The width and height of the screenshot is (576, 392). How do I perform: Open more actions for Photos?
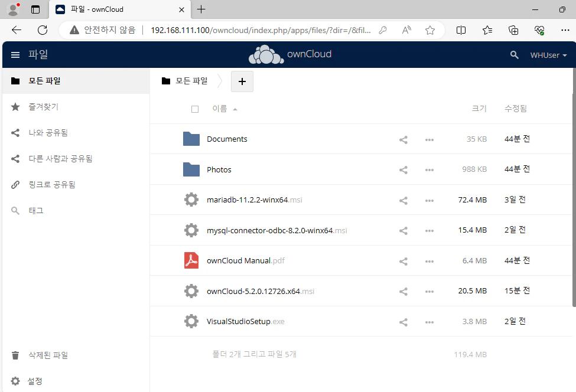429,170
